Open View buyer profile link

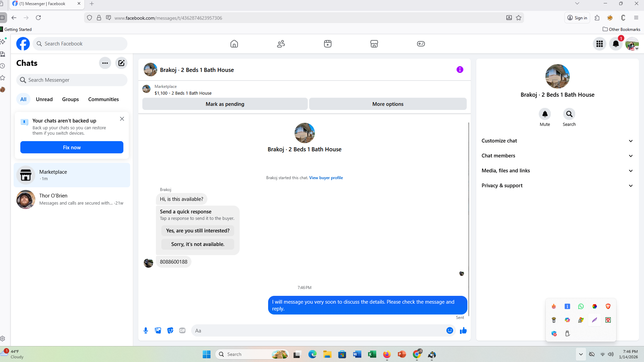[326, 178]
